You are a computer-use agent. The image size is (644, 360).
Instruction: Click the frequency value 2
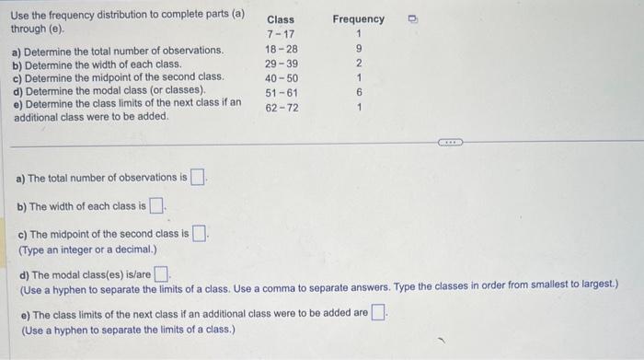[x=359, y=64]
